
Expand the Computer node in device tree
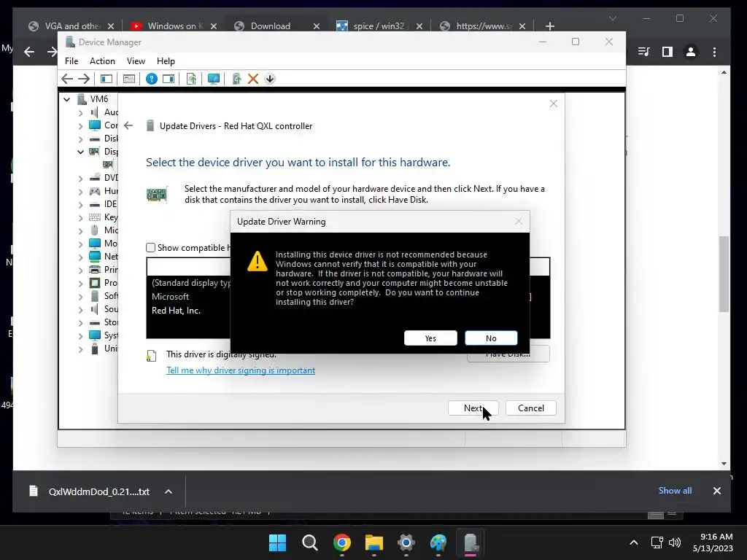(80, 126)
